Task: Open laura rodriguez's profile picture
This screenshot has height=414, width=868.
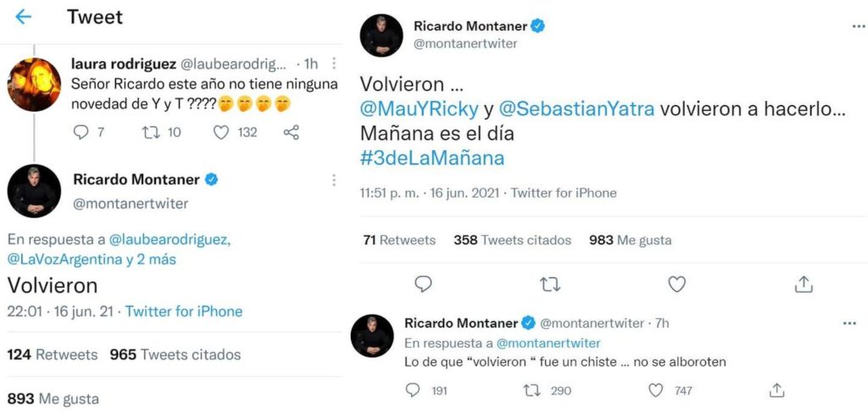Action: (34, 85)
